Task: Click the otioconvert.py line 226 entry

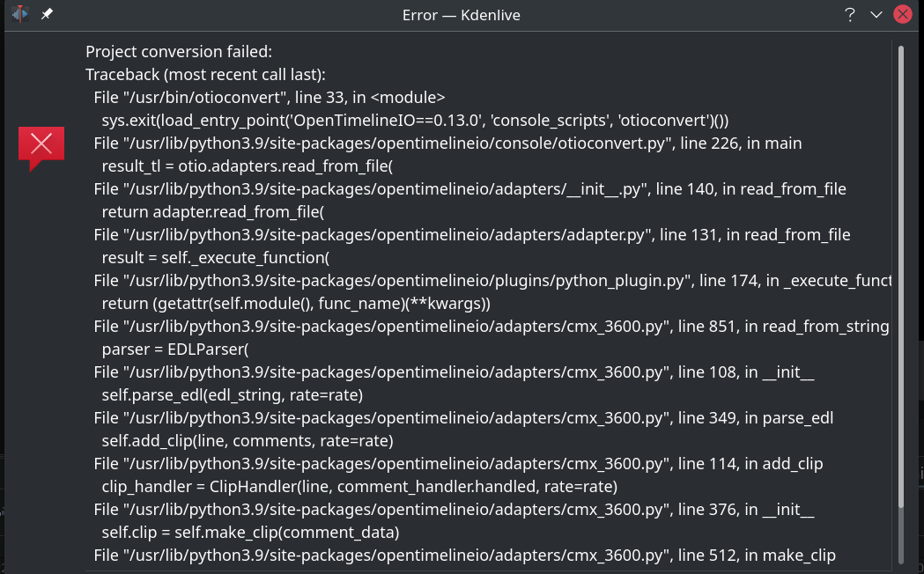Action: pyautogui.click(x=447, y=143)
